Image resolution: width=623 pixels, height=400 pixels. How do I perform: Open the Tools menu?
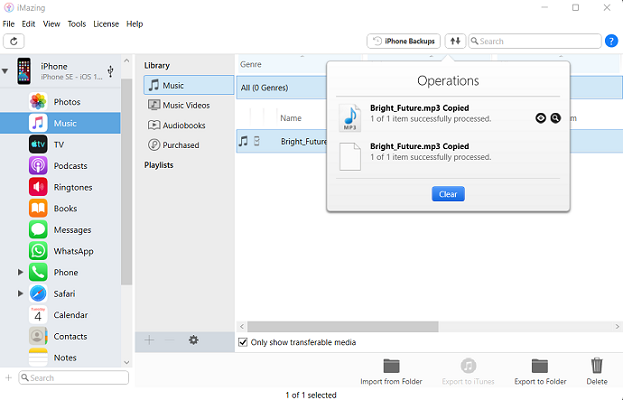[76, 23]
